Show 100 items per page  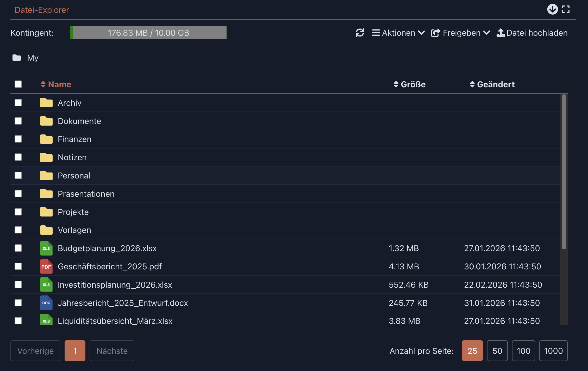[523, 351]
